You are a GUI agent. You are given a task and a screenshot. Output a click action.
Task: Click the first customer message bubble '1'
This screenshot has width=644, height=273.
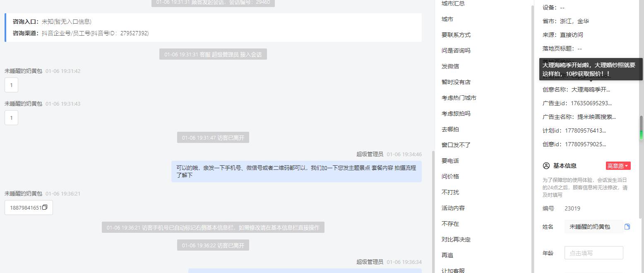tap(11, 85)
